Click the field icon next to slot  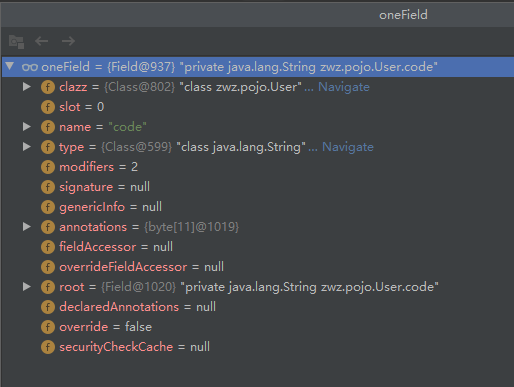[48, 107]
